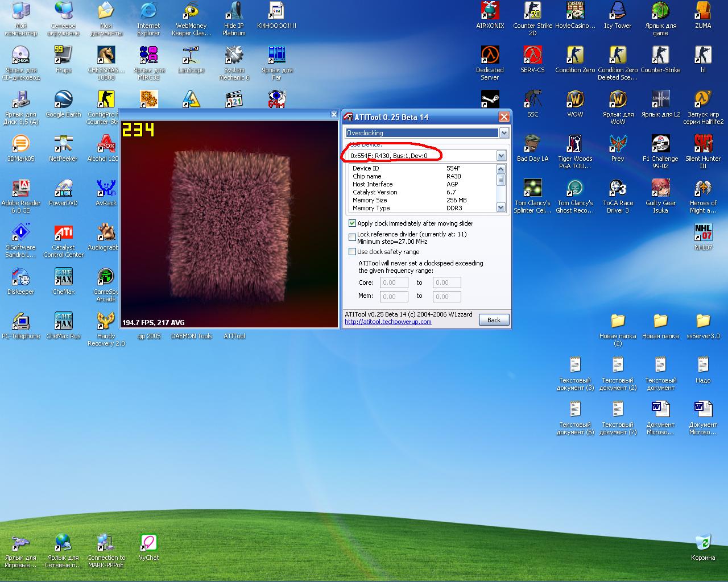Enable Lock reference divider checkbox
728x582 pixels.
point(353,238)
